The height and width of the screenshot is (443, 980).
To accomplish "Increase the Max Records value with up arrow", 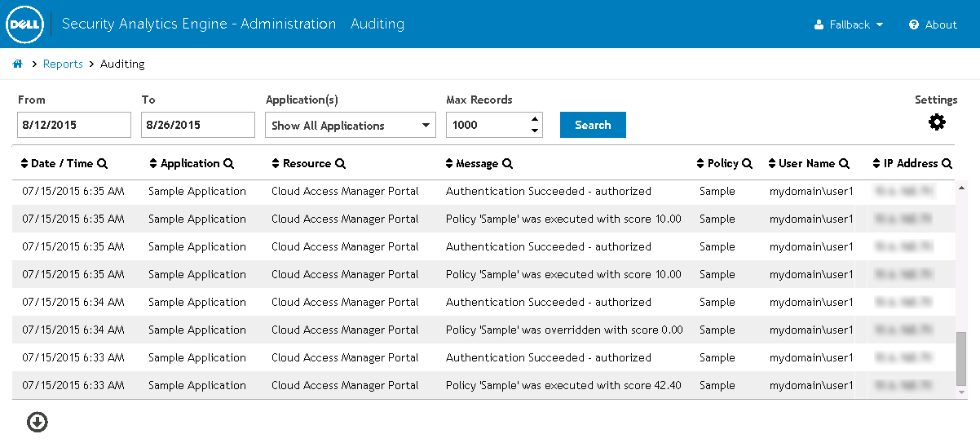I will tap(535, 120).
